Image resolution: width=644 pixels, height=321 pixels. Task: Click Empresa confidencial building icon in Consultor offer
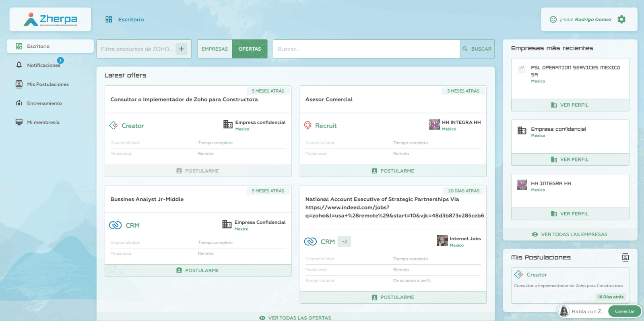(228, 124)
